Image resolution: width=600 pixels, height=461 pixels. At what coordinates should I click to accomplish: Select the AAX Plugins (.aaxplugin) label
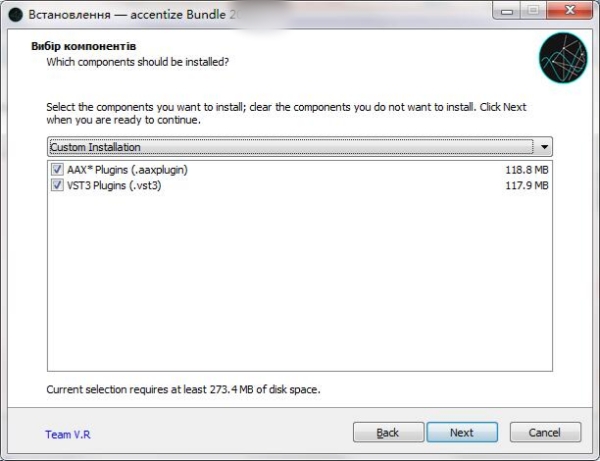pyautogui.click(x=127, y=170)
